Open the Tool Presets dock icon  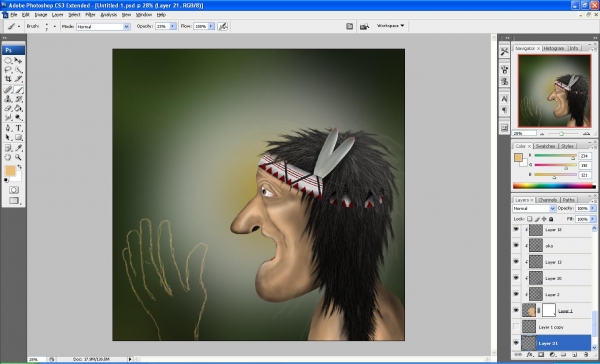(504, 51)
